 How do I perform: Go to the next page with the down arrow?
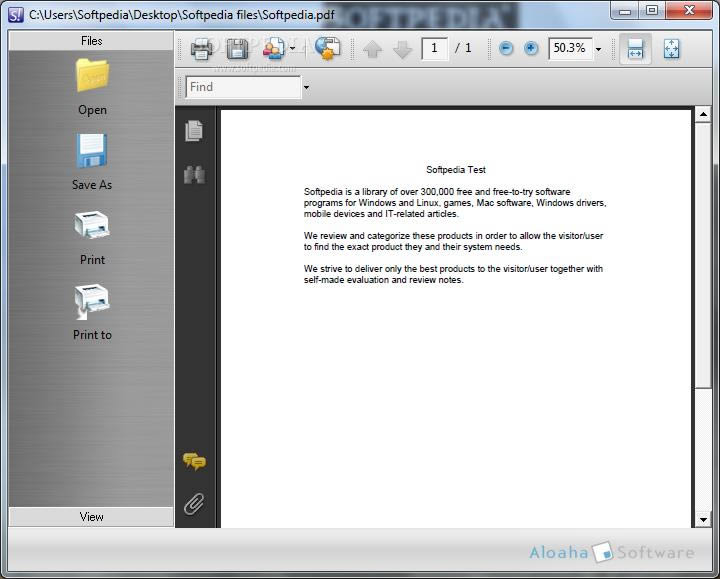(x=402, y=49)
